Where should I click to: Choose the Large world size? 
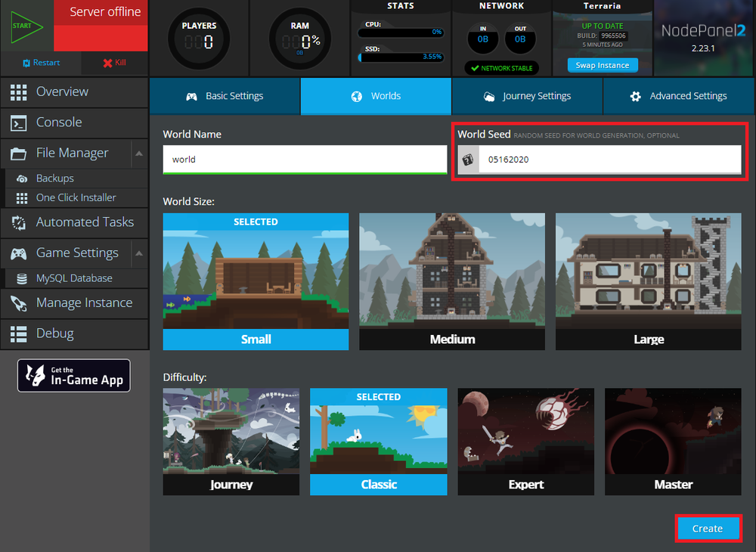pyautogui.click(x=649, y=281)
